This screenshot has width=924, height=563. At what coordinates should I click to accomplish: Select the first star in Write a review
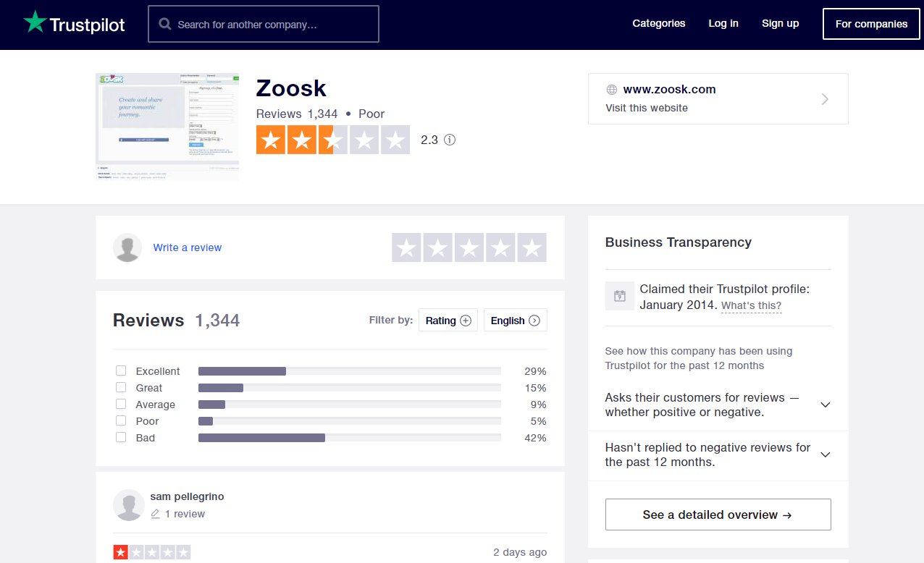[x=407, y=247]
